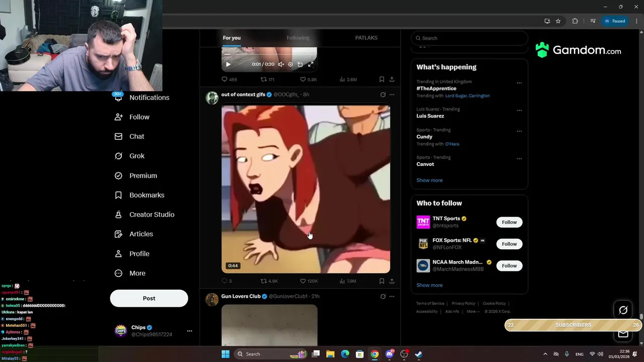Open picture-in-picture for top video
This screenshot has height=362, width=644.
pyautogui.click(x=300, y=64)
